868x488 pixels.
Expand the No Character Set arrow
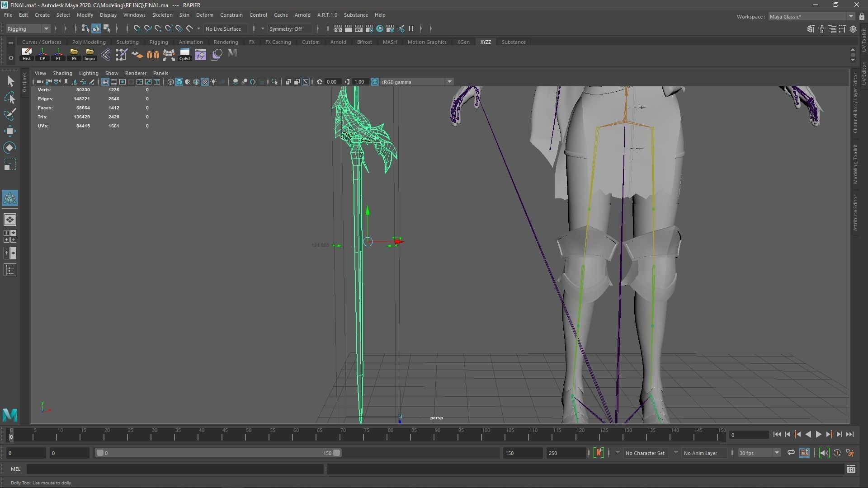[x=618, y=453]
